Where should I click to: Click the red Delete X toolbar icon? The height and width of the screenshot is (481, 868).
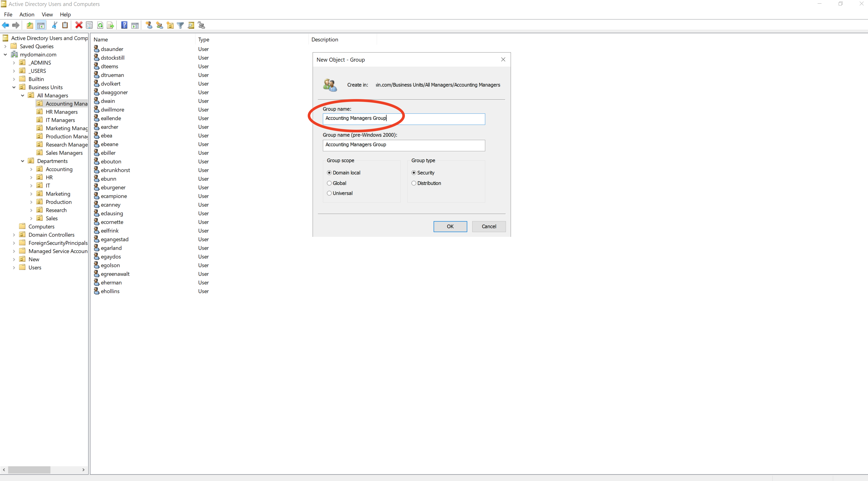pyautogui.click(x=79, y=25)
